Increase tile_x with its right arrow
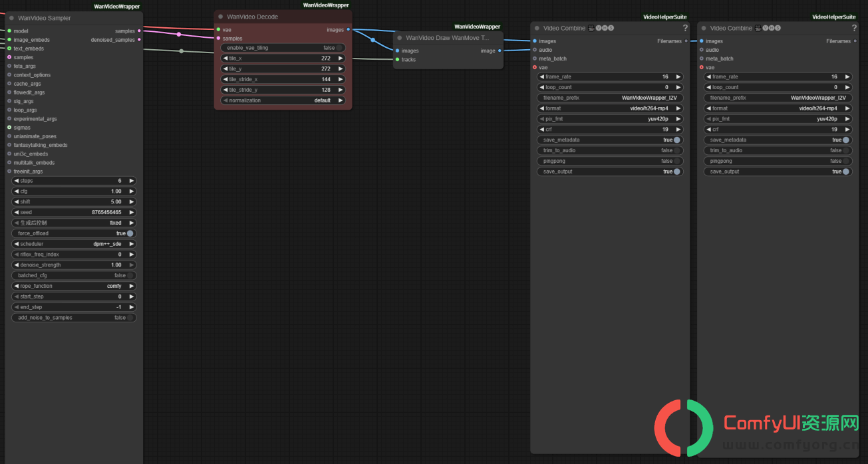The width and height of the screenshot is (868, 464). [341, 58]
